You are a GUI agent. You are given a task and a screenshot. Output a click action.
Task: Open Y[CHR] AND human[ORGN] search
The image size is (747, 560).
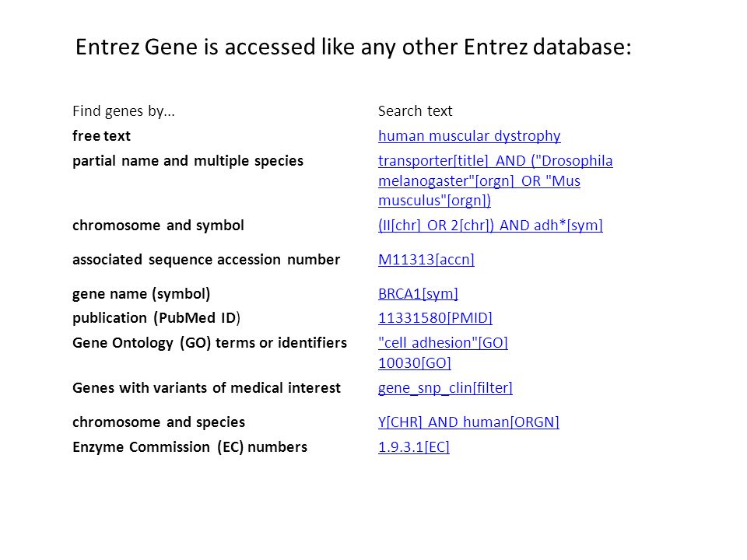(x=468, y=422)
